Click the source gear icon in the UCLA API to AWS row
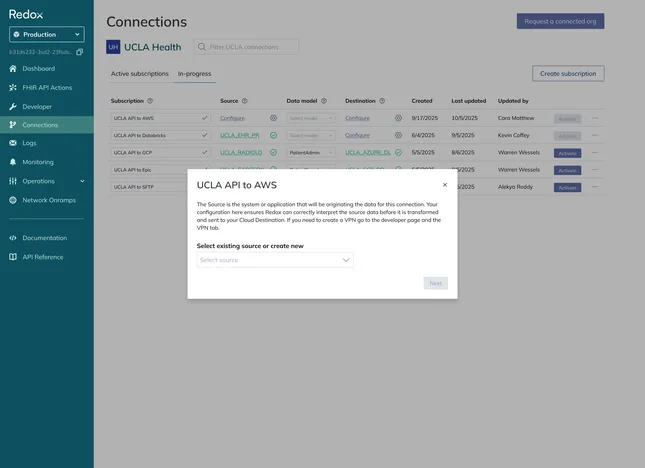 (273, 118)
